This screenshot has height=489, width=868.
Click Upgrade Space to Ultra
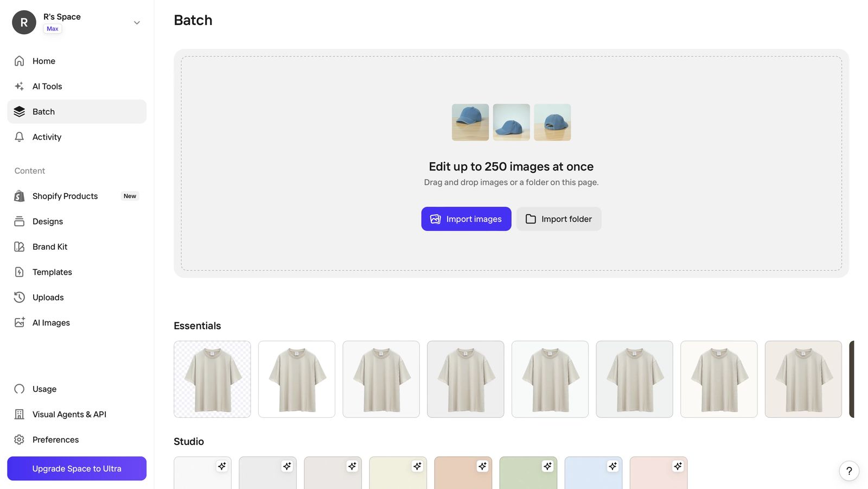[76, 468]
